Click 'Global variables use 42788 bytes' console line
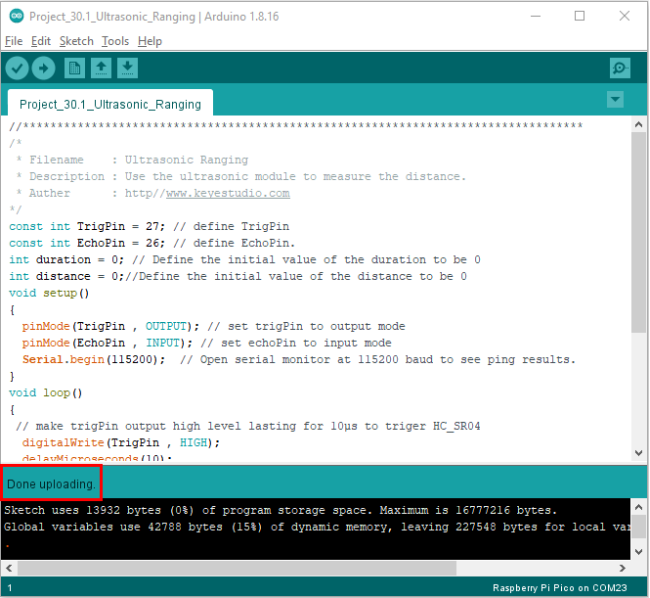The width and height of the screenshot is (650, 598). coord(317,527)
